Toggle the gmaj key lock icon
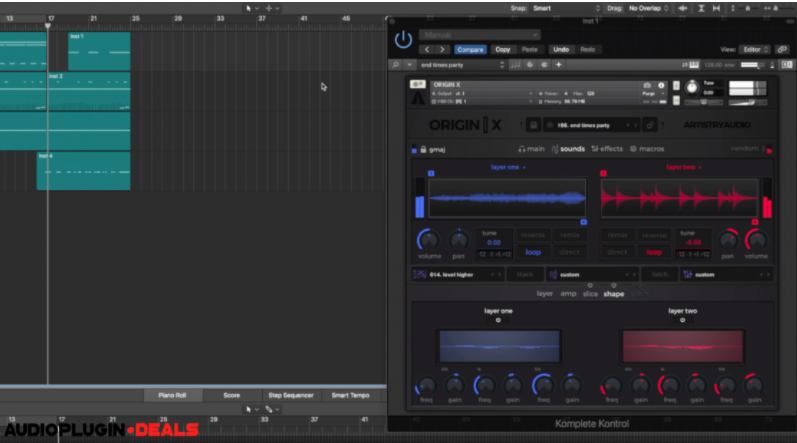This screenshot has height=443, width=797. (x=423, y=149)
